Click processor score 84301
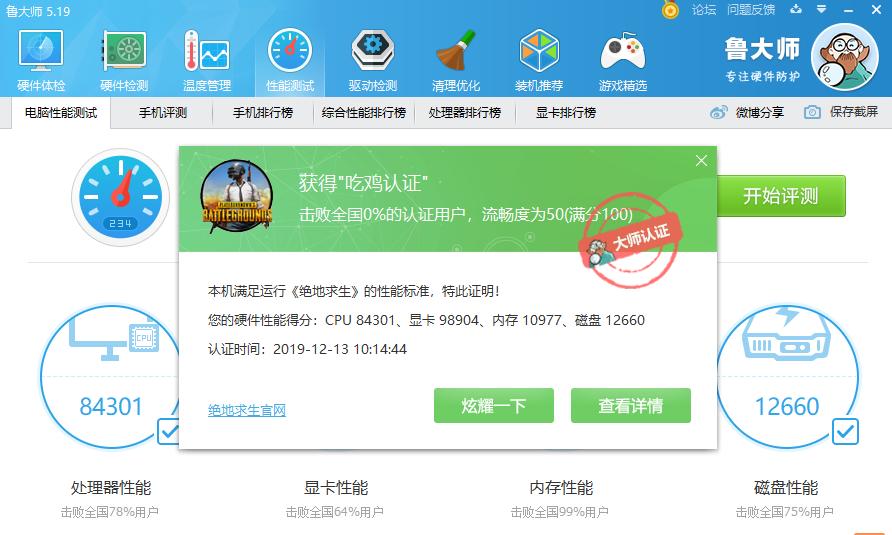This screenshot has width=892, height=535. tap(111, 406)
